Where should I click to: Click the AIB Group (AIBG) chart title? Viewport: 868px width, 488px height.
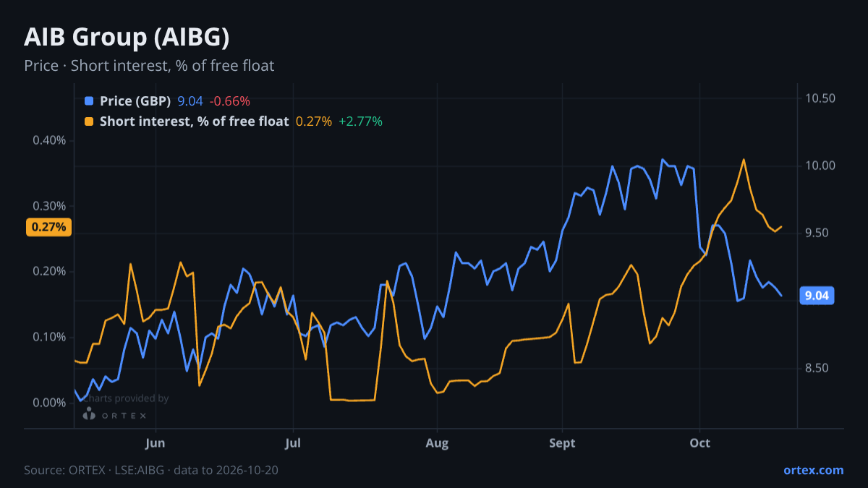click(x=127, y=37)
